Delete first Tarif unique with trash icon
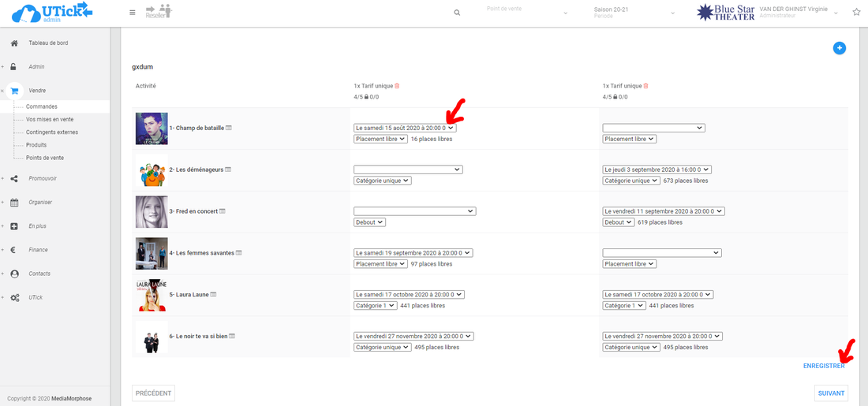The image size is (868, 406). coord(397,86)
